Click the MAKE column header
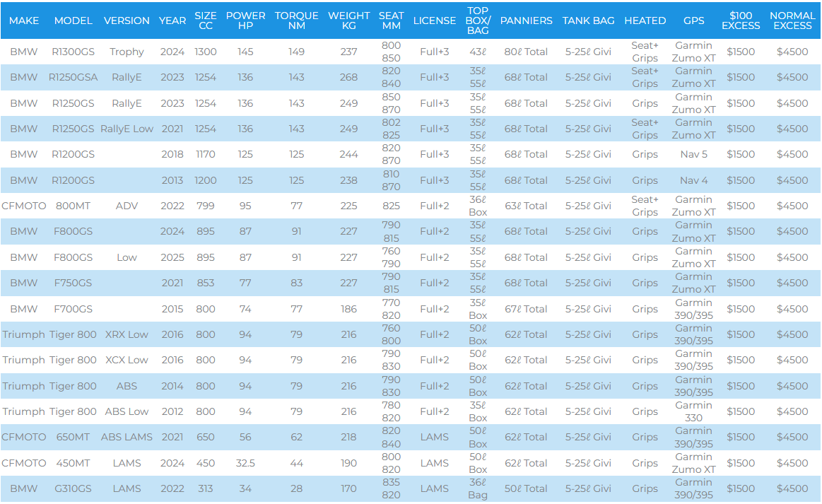Viewport: 822px width, 504px height. (23, 20)
